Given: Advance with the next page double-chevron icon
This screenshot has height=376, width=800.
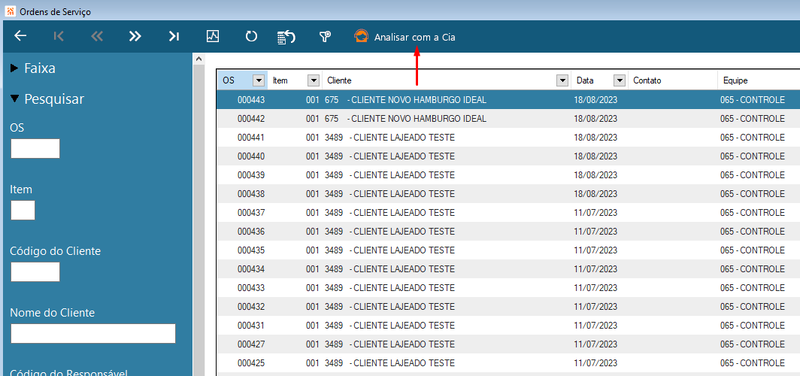Looking at the screenshot, I should 135,36.
